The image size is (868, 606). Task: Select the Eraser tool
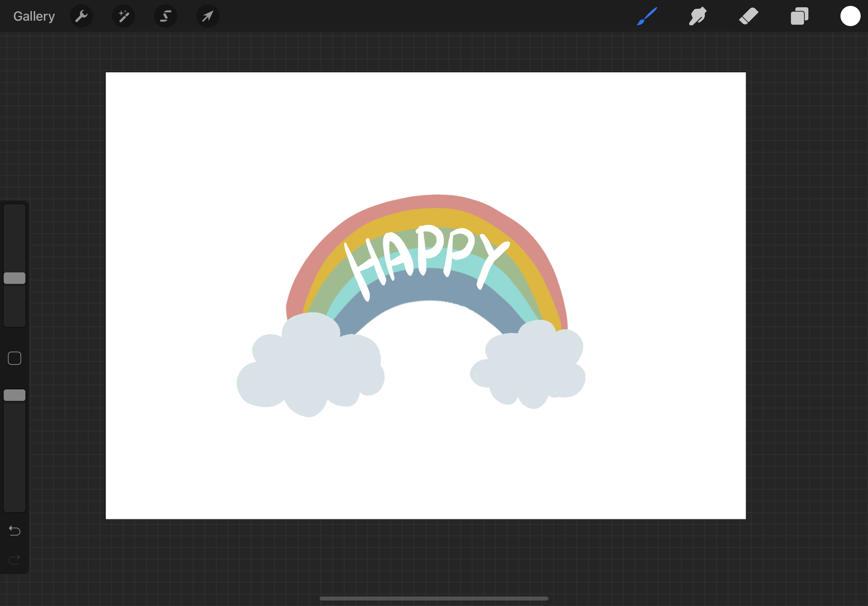[x=748, y=16]
